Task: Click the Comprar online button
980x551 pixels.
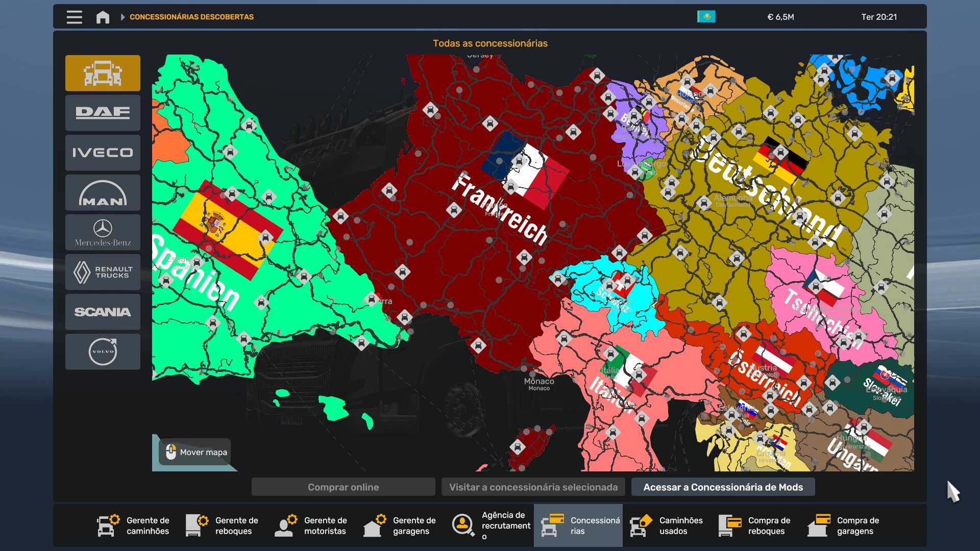Action: pos(343,487)
